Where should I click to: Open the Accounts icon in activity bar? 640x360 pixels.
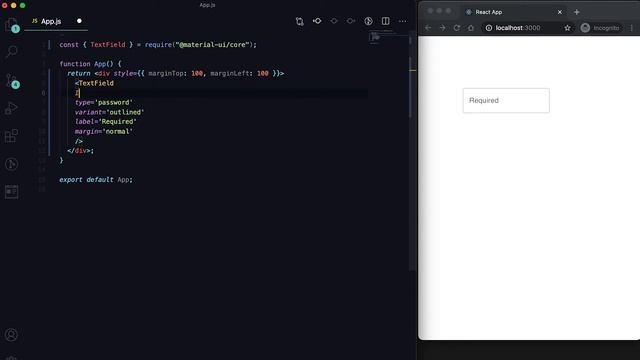pos(11,335)
